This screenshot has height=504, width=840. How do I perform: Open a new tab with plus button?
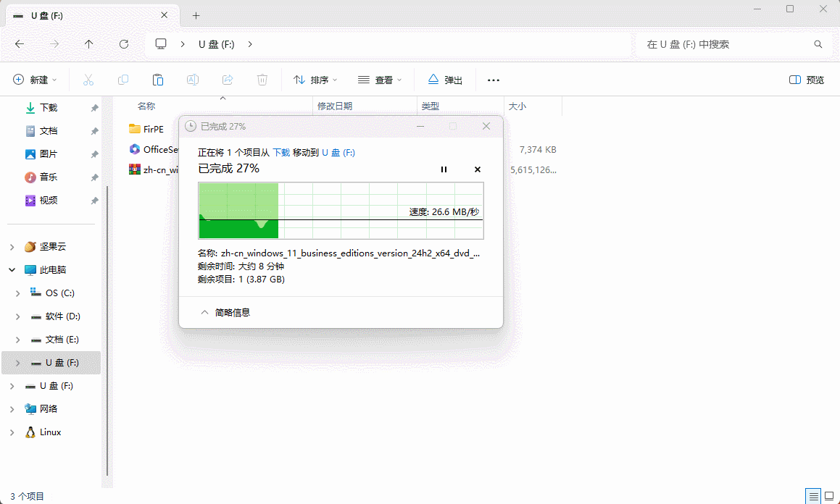click(196, 15)
